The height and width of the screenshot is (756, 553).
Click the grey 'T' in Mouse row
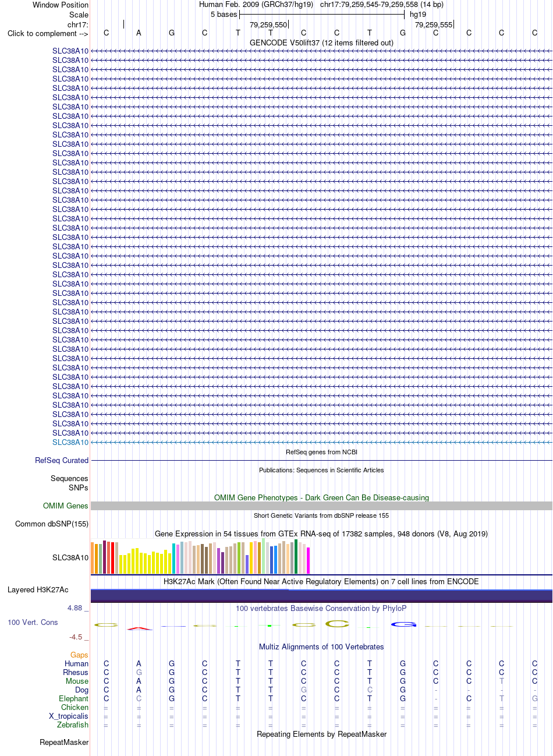click(x=502, y=681)
